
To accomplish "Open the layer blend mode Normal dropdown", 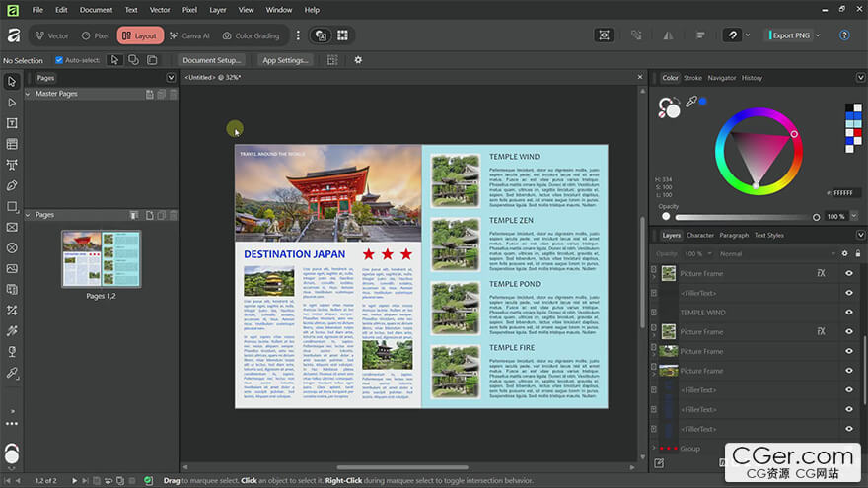I will pyautogui.click(x=777, y=254).
